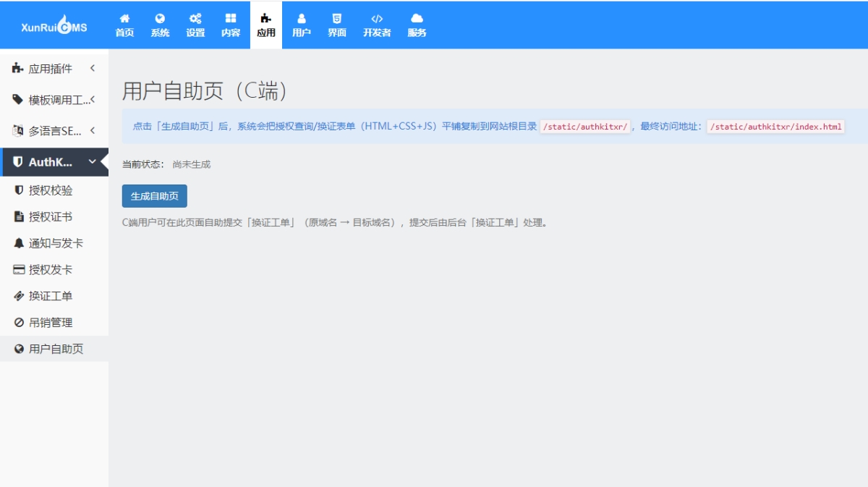Click the 多语言SEO translate icon
The height and width of the screenshot is (487, 868).
tap(18, 131)
